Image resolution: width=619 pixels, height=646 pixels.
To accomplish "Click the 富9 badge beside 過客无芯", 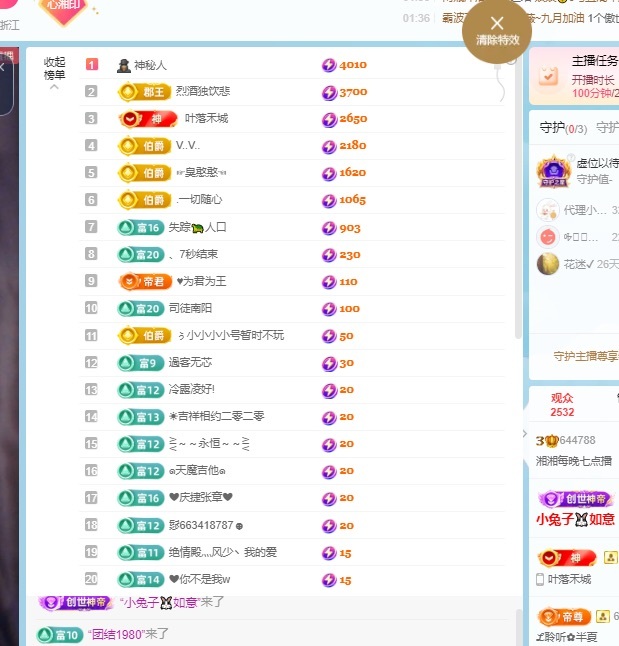I will tap(141, 363).
